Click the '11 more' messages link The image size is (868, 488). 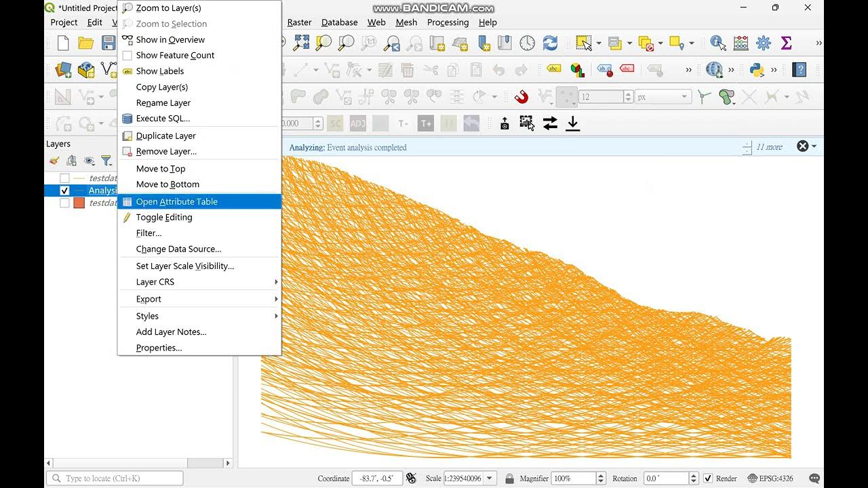[x=769, y=147]
